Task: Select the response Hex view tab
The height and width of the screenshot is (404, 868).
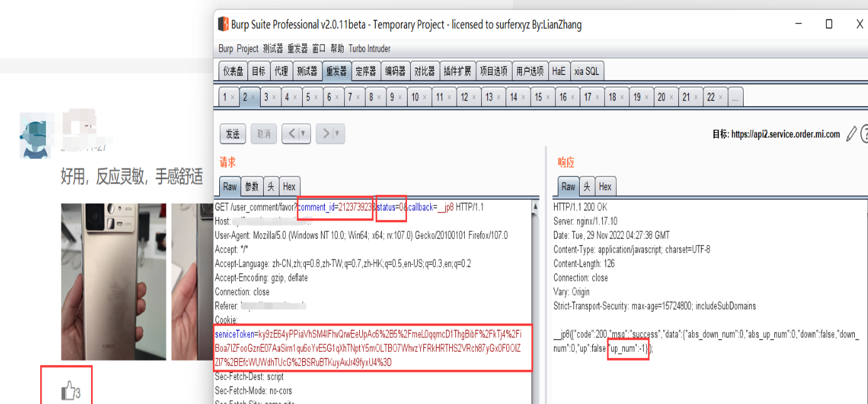Action: point(605,186)
